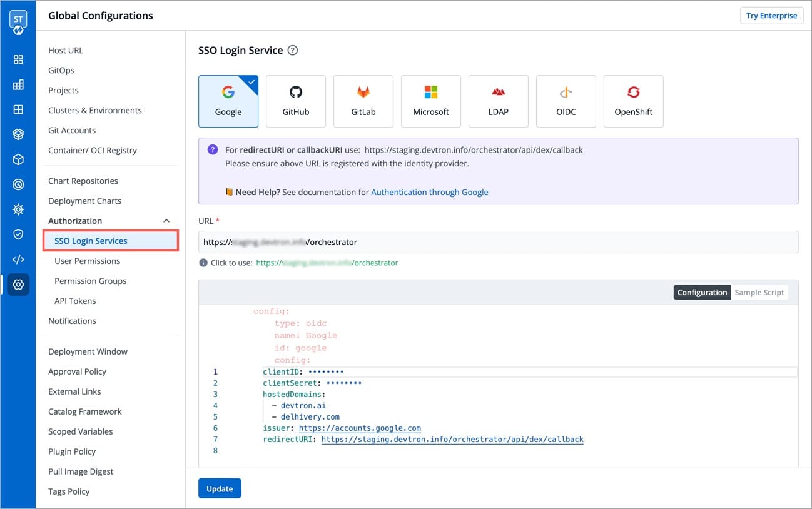This screenshot has width=812, height=509.
Task: Click the accounts.google.com issuer link
Action: point(360,428)
